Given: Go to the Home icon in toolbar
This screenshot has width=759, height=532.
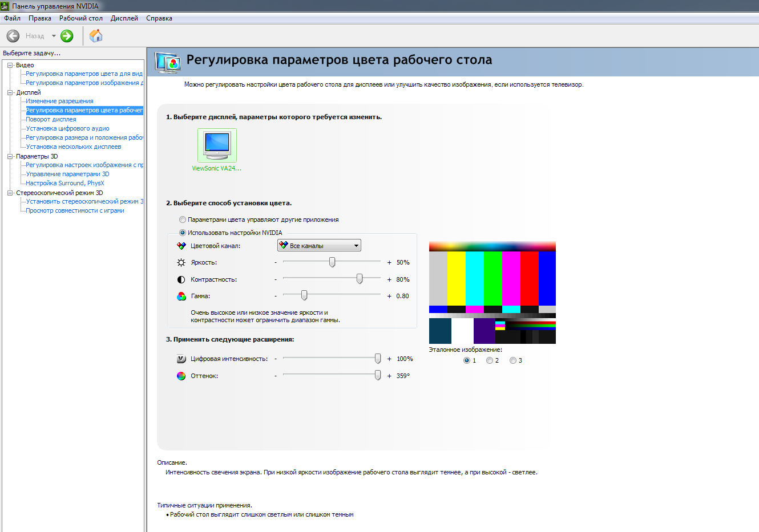Looking at the screenshot, I should coord(96,36).
